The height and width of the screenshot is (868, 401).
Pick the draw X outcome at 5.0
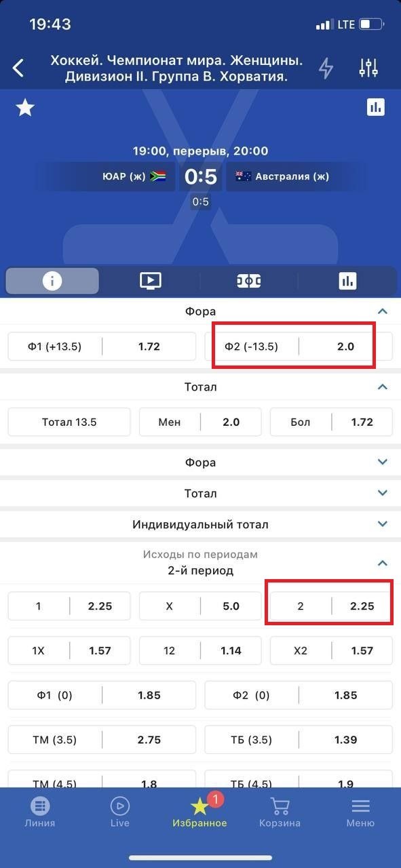pyautogui.click(x=200, y=606)
